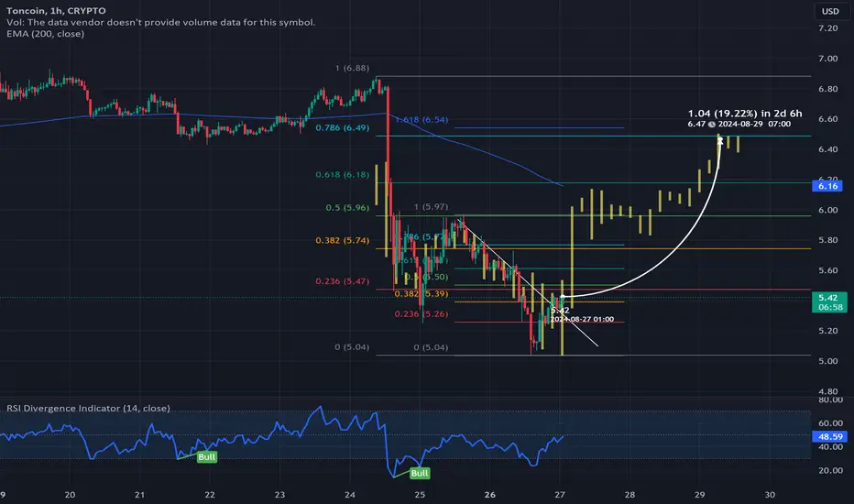The height and width of the screenshot is (504, 854).
Task: Click the 6.60 mark on the price scale
Action: point(827,119)
